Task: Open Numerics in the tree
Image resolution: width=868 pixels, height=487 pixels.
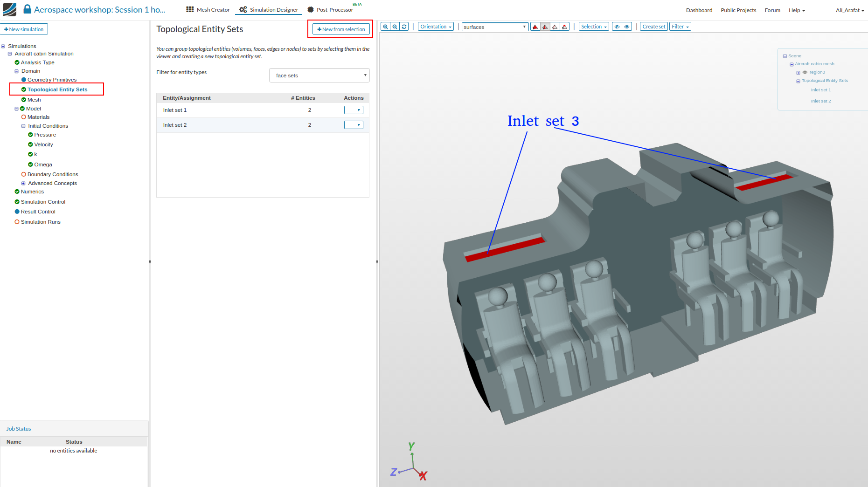Action: pyautogui.click(x=32, y=192)
